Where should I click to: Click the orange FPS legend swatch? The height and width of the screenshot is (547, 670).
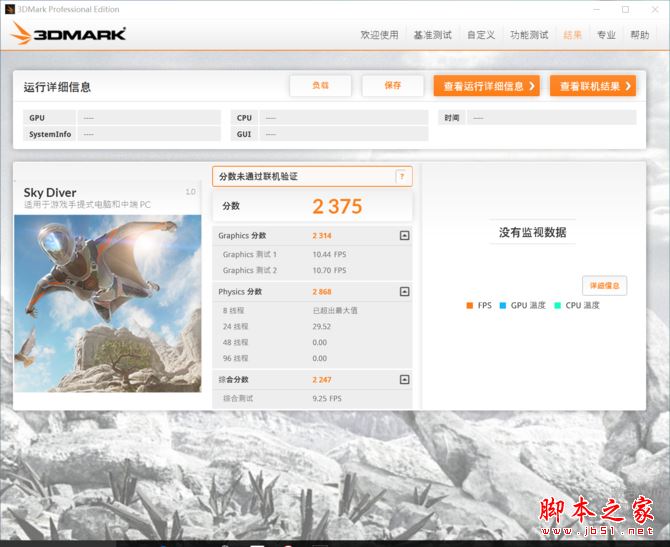[x=470, y=306]
